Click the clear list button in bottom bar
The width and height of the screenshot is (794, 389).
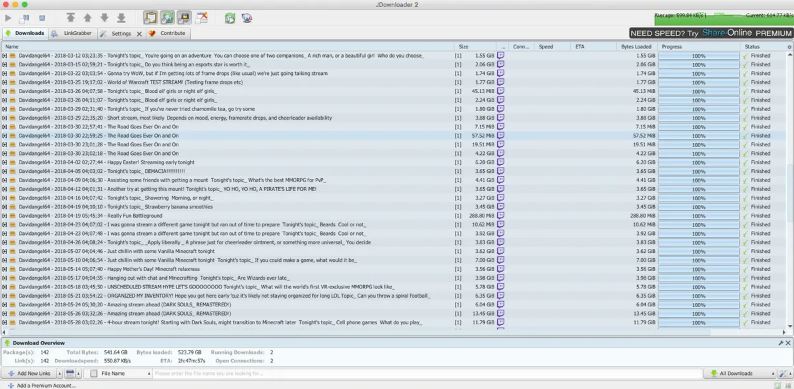tap(70, 373)
